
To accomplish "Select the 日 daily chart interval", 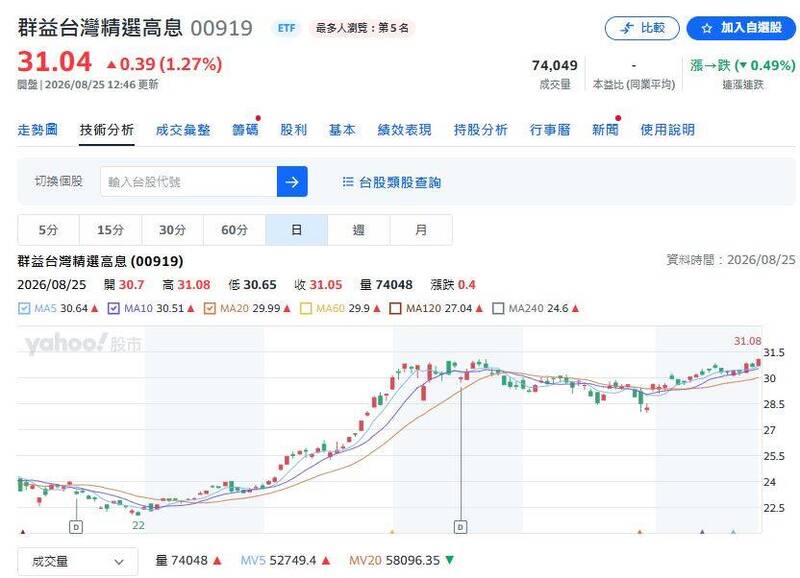I will (x=296, y=230).
